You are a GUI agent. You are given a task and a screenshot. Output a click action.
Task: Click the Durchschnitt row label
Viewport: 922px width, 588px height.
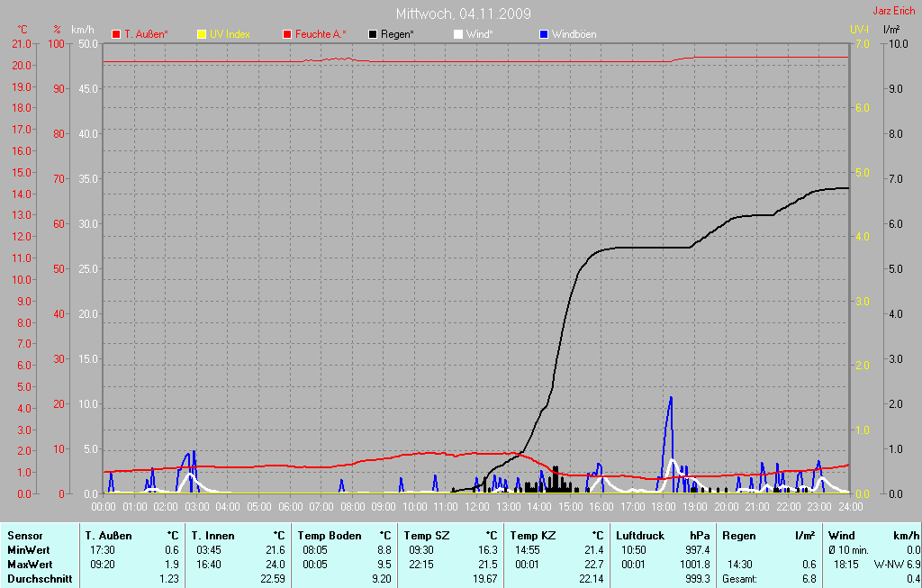pos(39,579)
